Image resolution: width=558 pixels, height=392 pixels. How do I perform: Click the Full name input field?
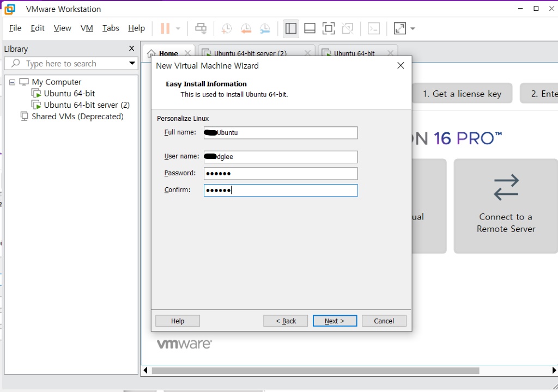pyautogui.click(x=281, y=133)
